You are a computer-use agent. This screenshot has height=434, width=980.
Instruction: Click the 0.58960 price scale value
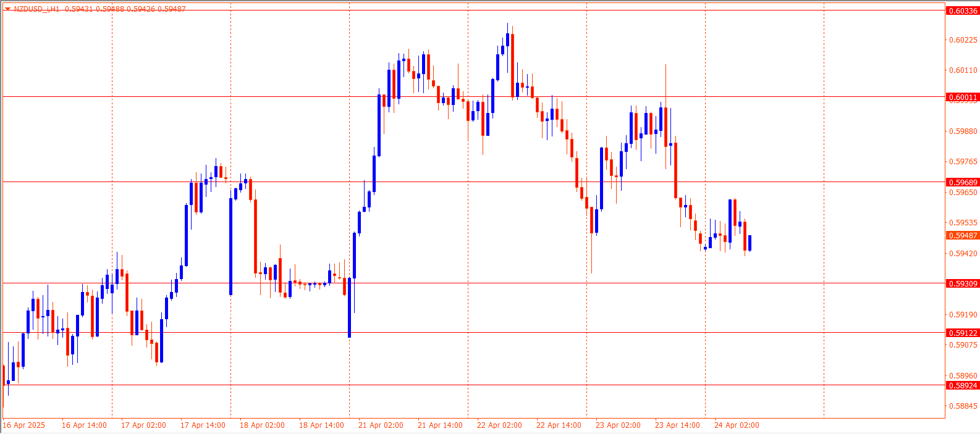point(963,376)
